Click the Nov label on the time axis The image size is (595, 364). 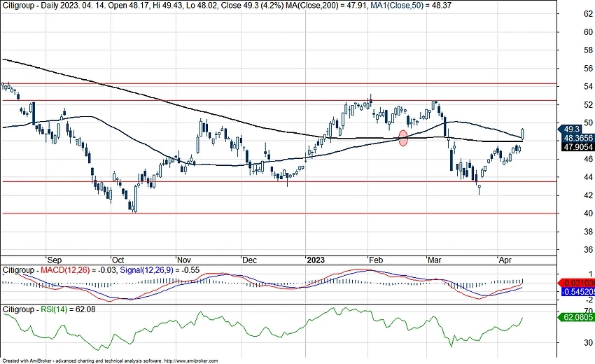click(x=184, y=260)
